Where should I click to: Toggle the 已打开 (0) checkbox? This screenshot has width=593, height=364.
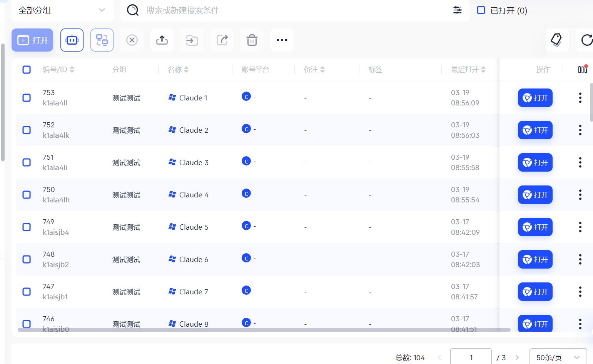[481, 10]
